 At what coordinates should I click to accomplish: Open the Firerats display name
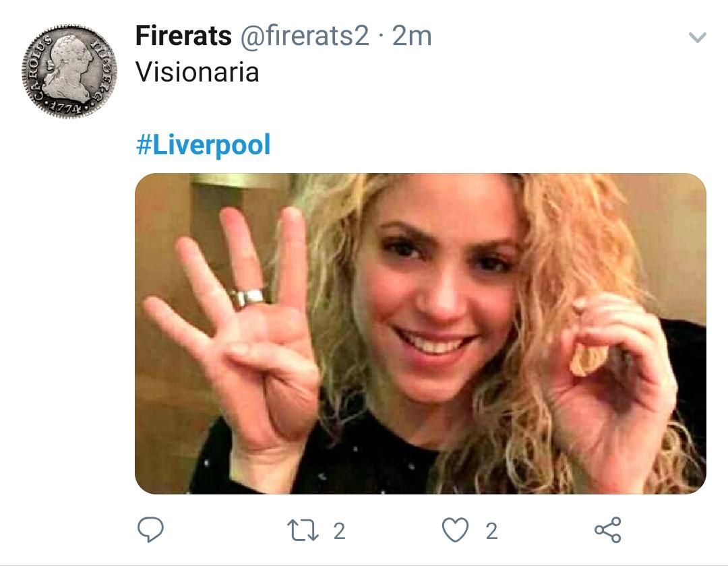[183, 36]
